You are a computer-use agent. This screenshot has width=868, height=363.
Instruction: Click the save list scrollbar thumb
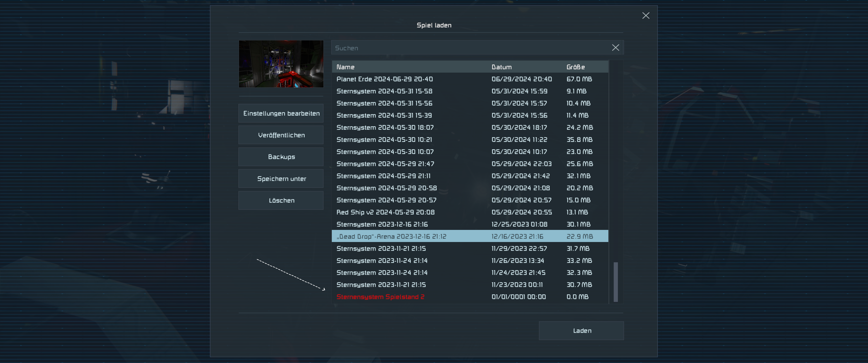click(616, 282)
